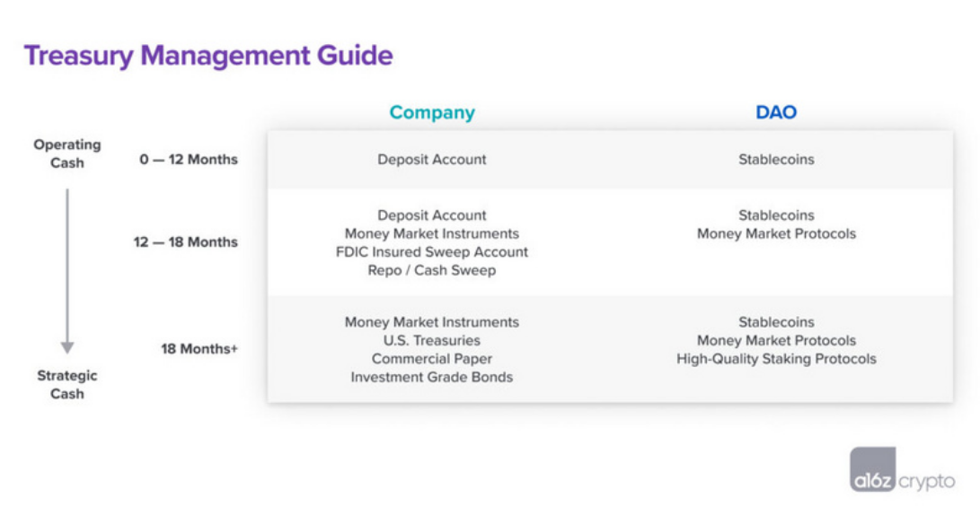Click Repo / Cash Sweep entry
This screenshot has width=980, height=516.
pos(432,270)
